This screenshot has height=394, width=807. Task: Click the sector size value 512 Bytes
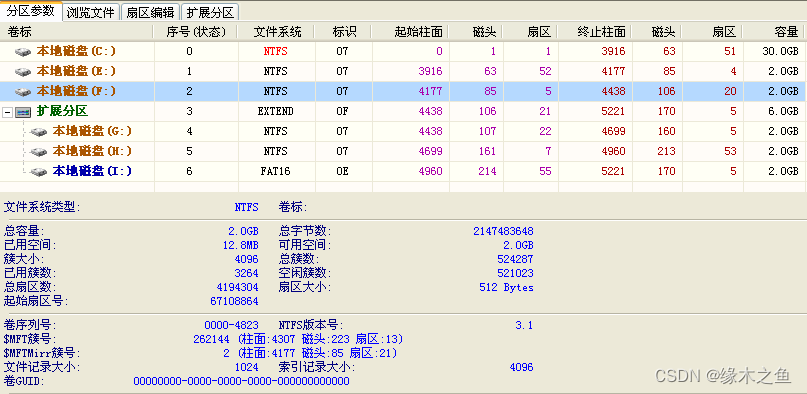(x=506, y=287)
